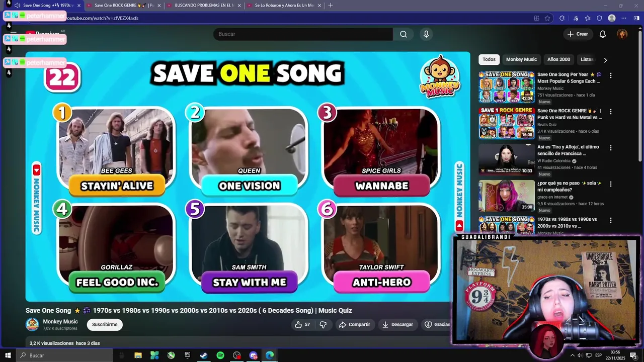Open browser settings and more menu
This screenshot has height=362, width=644.
(x=624, y=18)
